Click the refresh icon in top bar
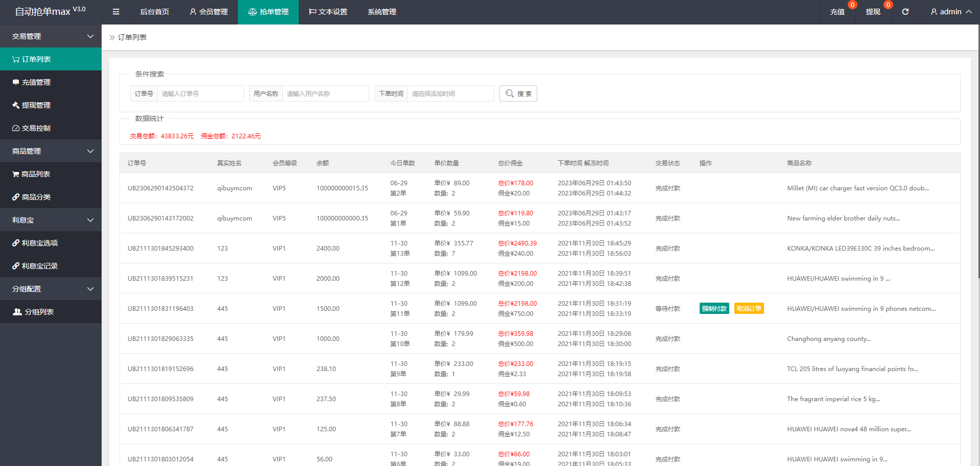This screenshot has height=466, width=980. click(x=905, y=12)
